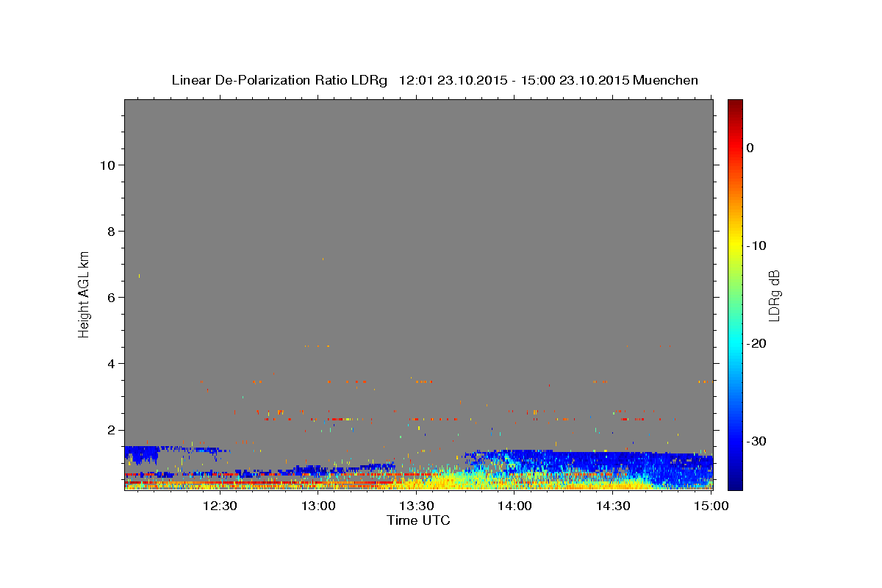
Task: Click the yellow section of the colorbar
Action: (x=735, y=243)
